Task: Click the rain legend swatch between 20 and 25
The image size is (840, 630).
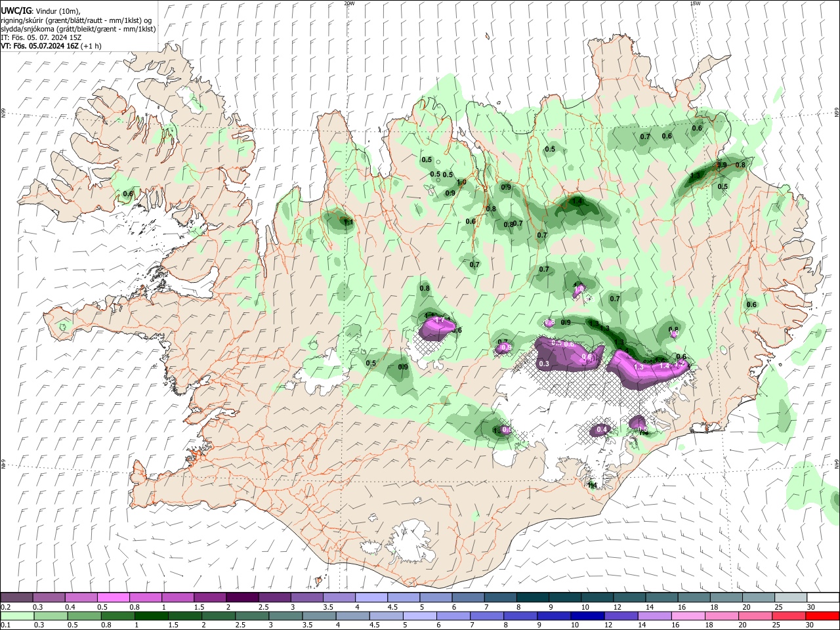Action: [755, 616]
